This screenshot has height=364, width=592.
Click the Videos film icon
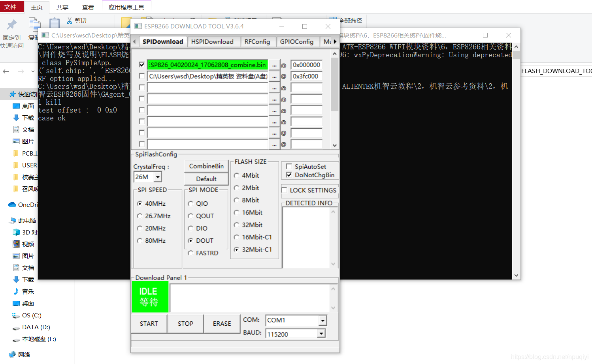[x=16, y=244]
